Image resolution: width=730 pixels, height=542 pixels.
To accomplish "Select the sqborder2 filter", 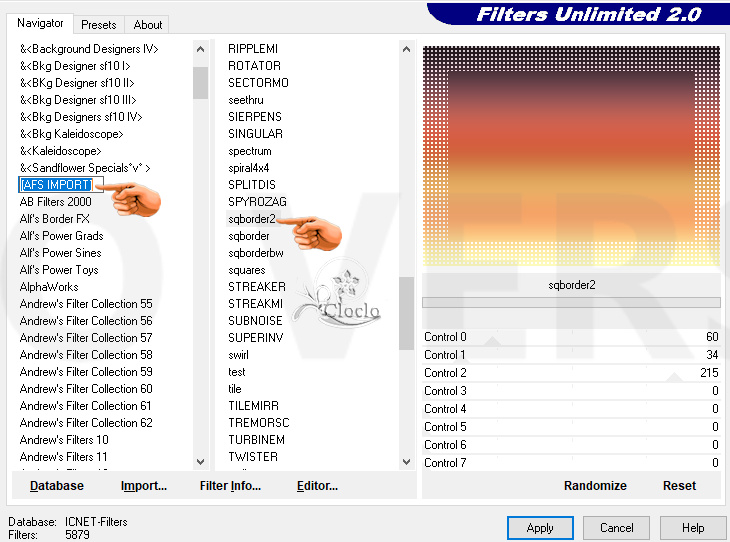I will click(252, 219).
